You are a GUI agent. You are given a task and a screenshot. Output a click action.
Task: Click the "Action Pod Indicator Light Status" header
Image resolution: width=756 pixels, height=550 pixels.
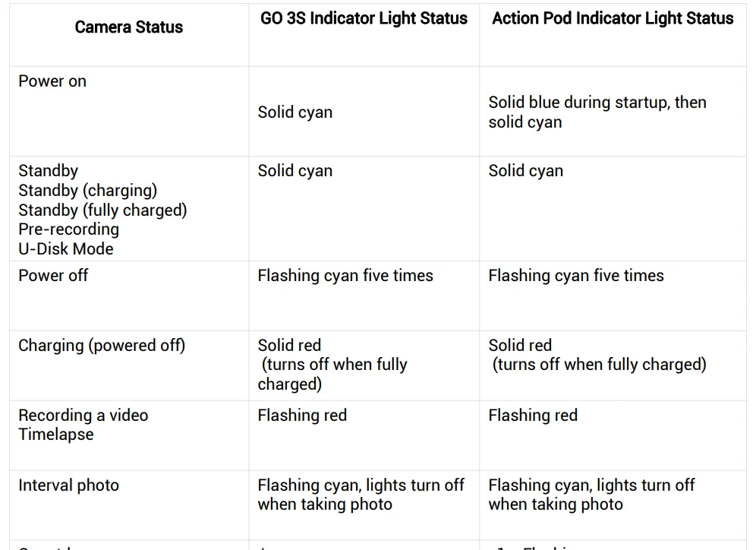coord(613,19)
